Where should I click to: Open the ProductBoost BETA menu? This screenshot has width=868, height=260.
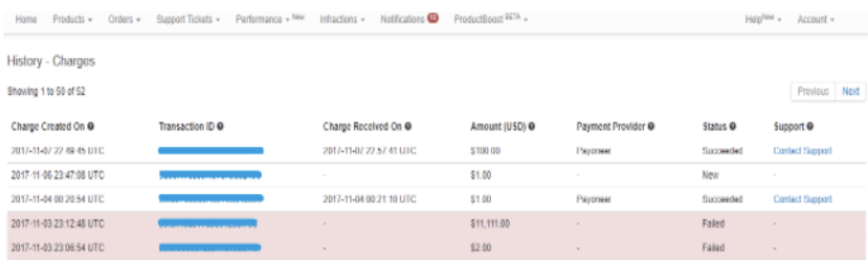coord(491,20)
